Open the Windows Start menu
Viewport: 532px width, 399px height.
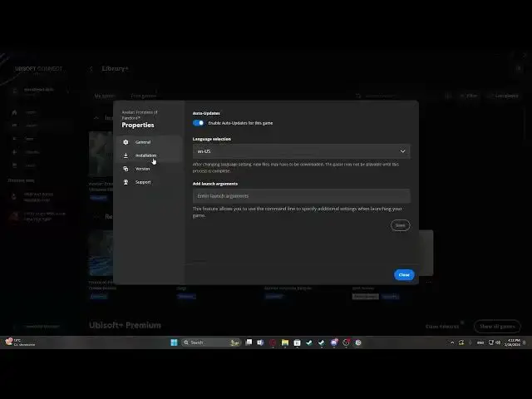pyautogui.click(x=174, y=342)
